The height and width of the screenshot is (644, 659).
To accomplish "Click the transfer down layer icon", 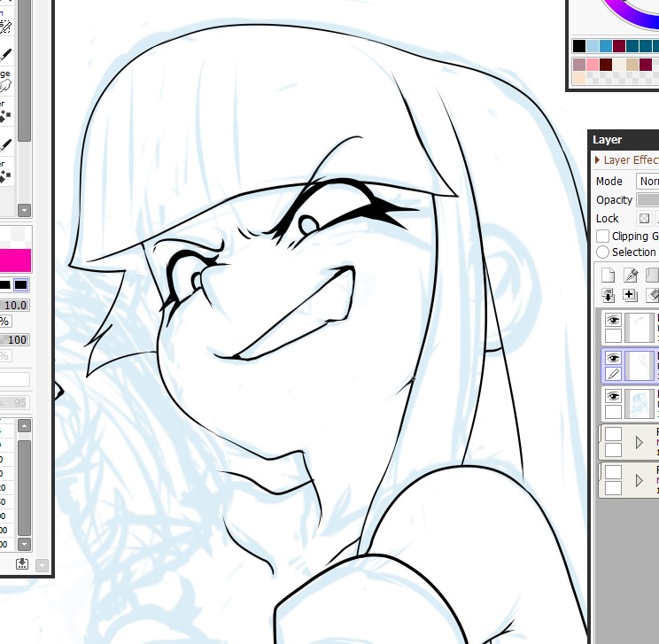I will click(608, 295).
